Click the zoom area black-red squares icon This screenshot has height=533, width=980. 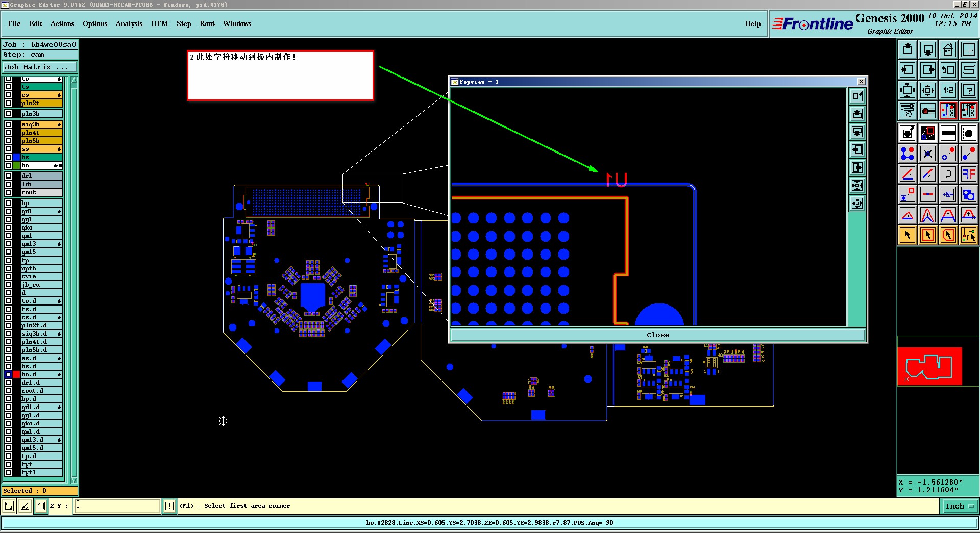coord(928,134)
